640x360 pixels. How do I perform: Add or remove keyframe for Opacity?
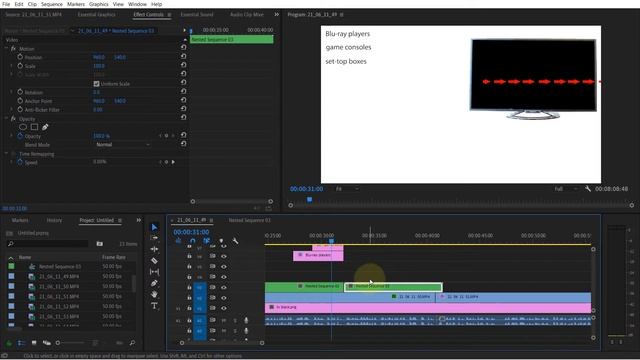(x=167, y=136)
